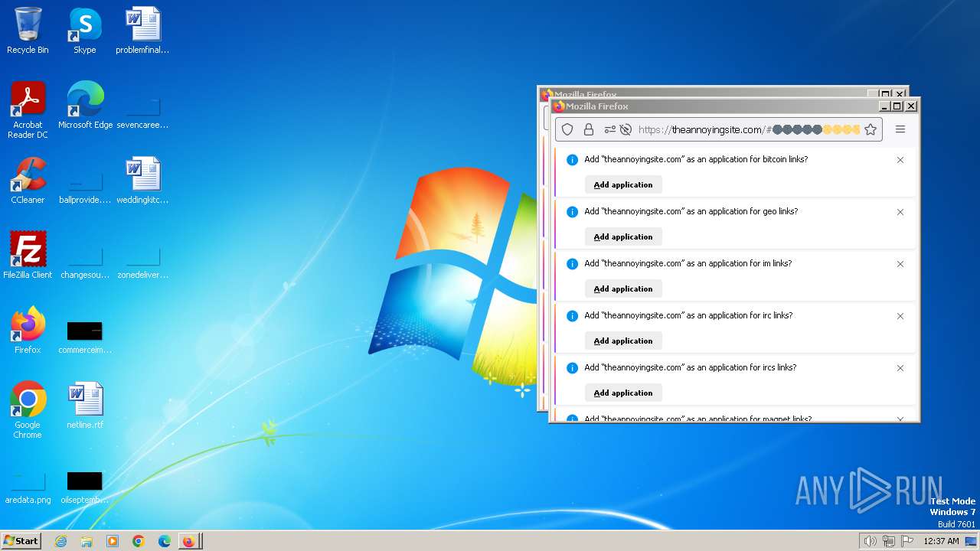The height and width of the screenshot is (551, 980).
Task: Select the FileZilla Client desktop icon
Action: (x=28, y=256)
